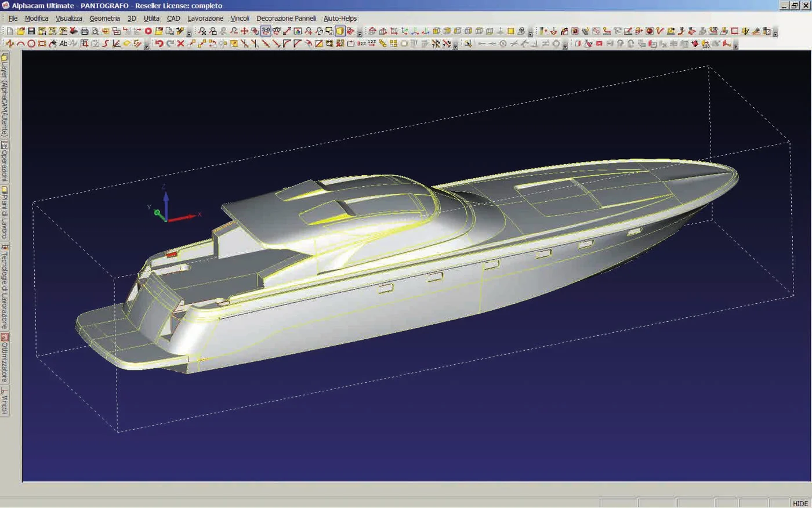Open the Ottimizzatore side tab
The height and width of the screenshot is (508, 812).
pyautogui.click(x=5, y=358)
